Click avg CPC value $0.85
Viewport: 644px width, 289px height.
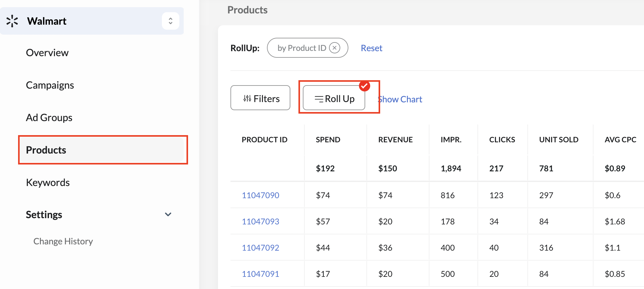(x=615, y=274)
